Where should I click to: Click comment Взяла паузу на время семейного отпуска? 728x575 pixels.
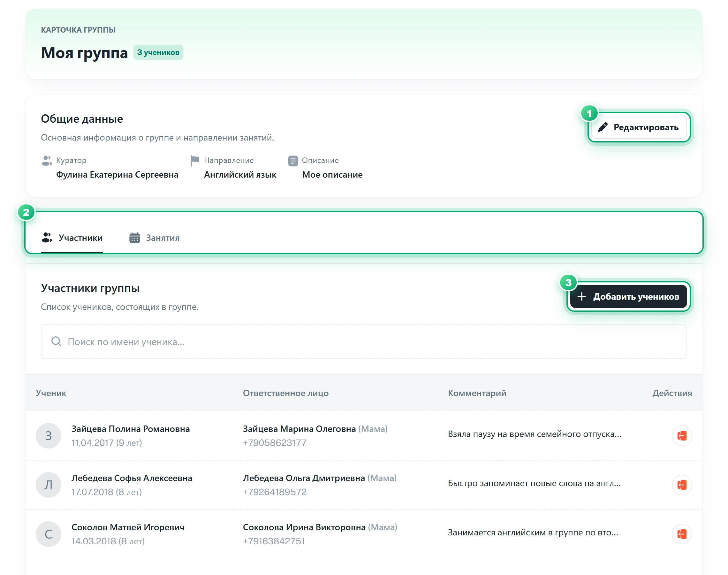pos(534,434)
